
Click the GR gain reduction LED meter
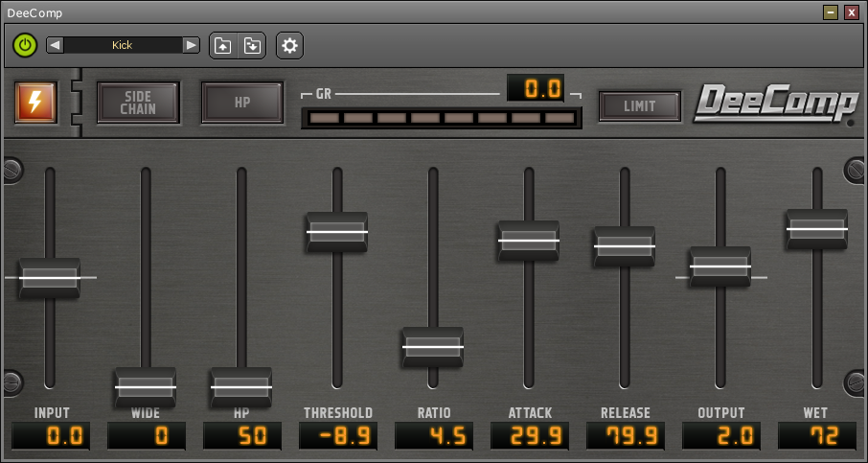click(x=442, y=118)
